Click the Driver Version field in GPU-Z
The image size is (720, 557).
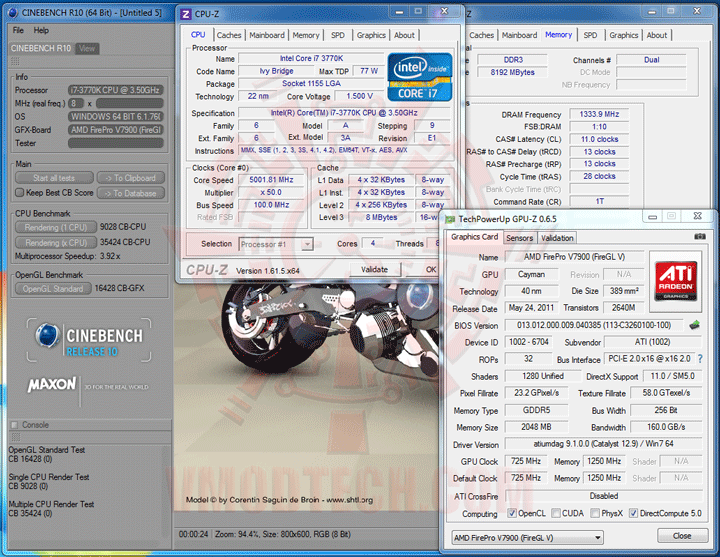click(603, 444)
